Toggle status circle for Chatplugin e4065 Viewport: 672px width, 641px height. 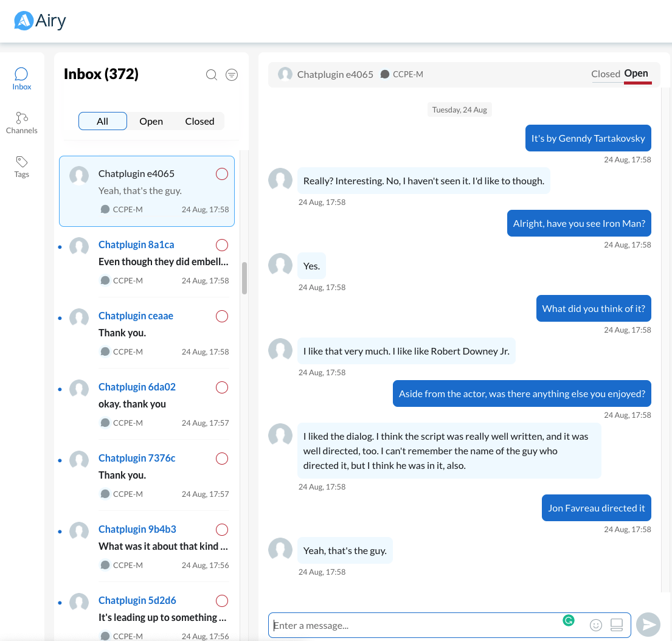pyautogui.click(x=222, y=174)
